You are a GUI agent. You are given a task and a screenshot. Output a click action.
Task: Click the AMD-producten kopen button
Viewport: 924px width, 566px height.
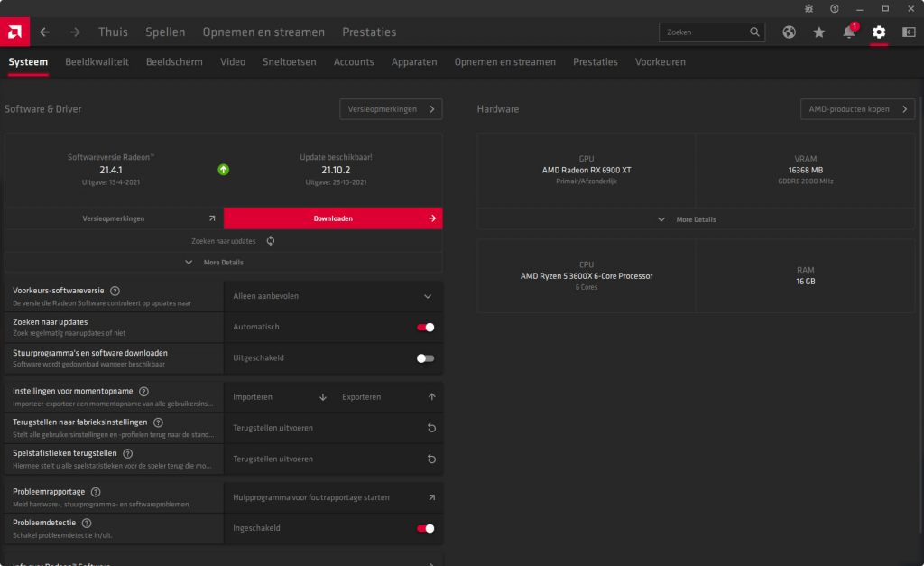[x=857, y=109]
